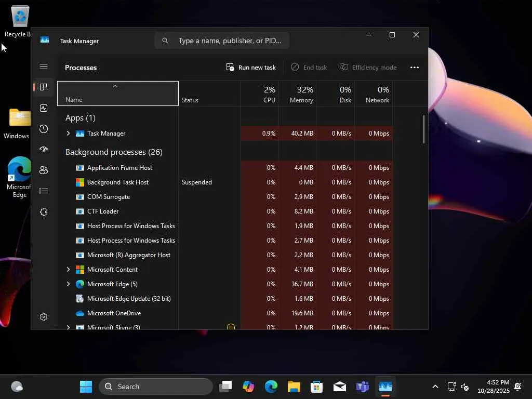The height and width of the screenshot is (399, 532).
Task: Open the App history page icon
Action: [x=44, y=129]
